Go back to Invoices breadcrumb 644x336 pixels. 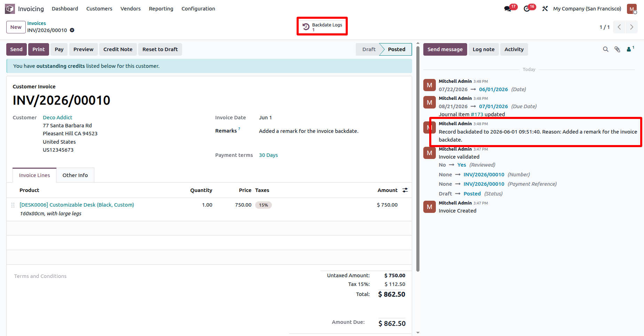[x=37, y=23]
